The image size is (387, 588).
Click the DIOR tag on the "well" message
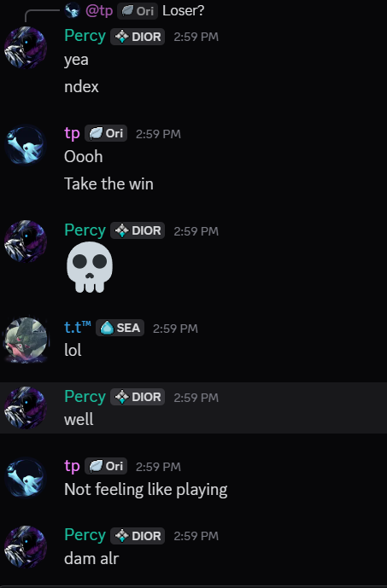point(138,397)
